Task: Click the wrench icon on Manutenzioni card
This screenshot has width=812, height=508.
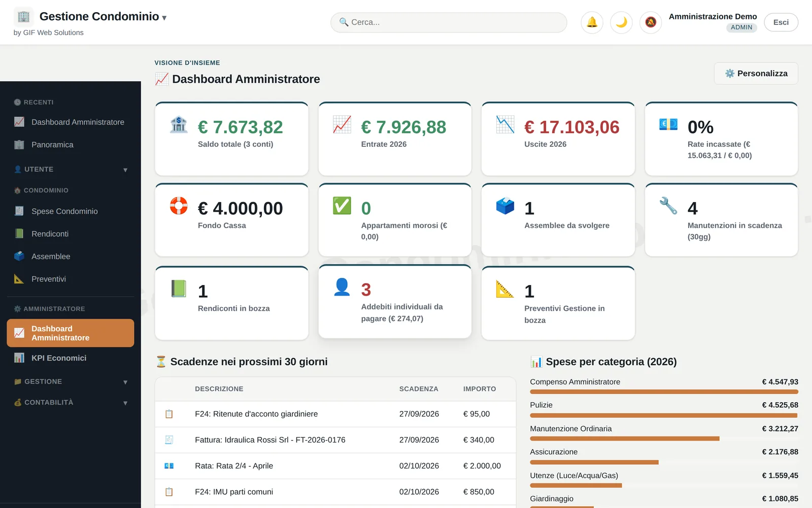Action: point(668,206)
